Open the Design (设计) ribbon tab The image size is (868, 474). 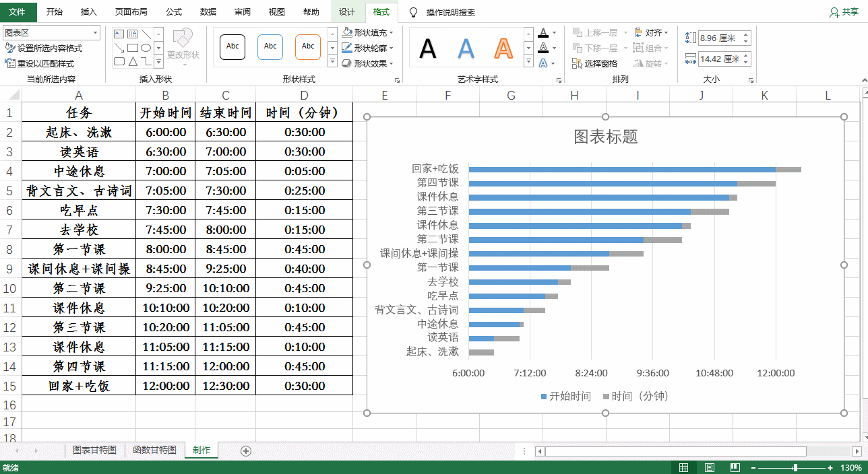[346, 12]
